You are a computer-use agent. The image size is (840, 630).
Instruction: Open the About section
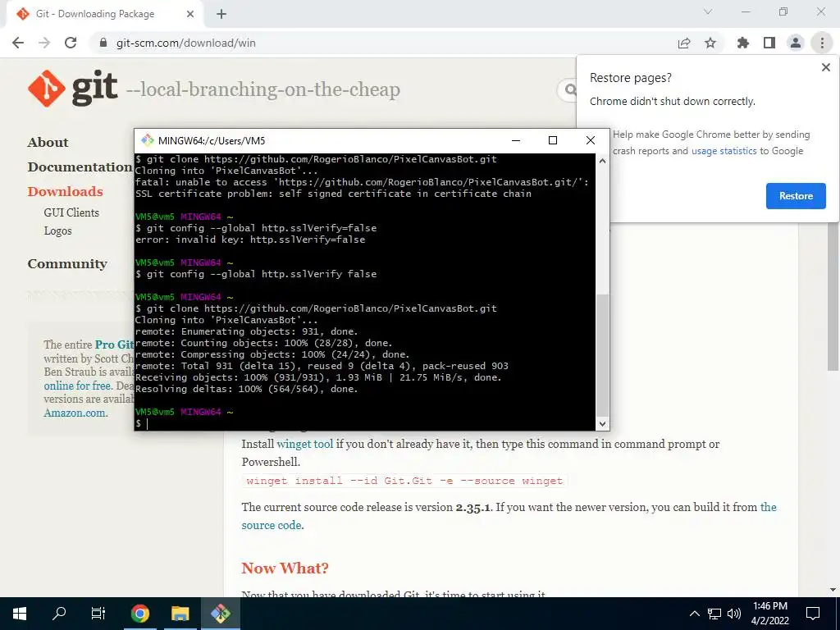(48, 143)
